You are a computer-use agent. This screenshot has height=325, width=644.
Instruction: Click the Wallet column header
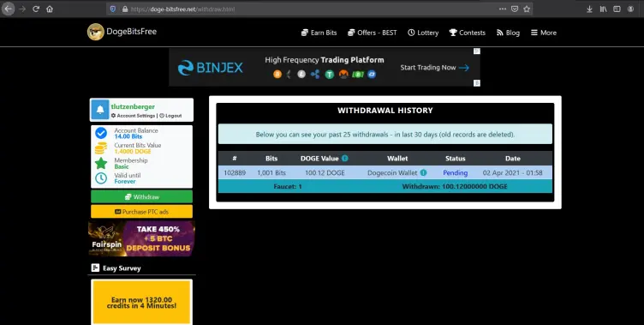coord(397,159)
